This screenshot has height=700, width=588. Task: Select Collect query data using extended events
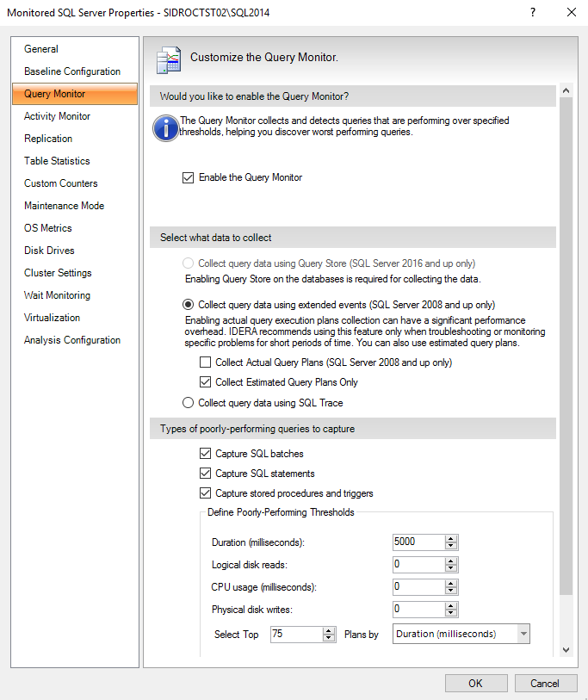188,305
